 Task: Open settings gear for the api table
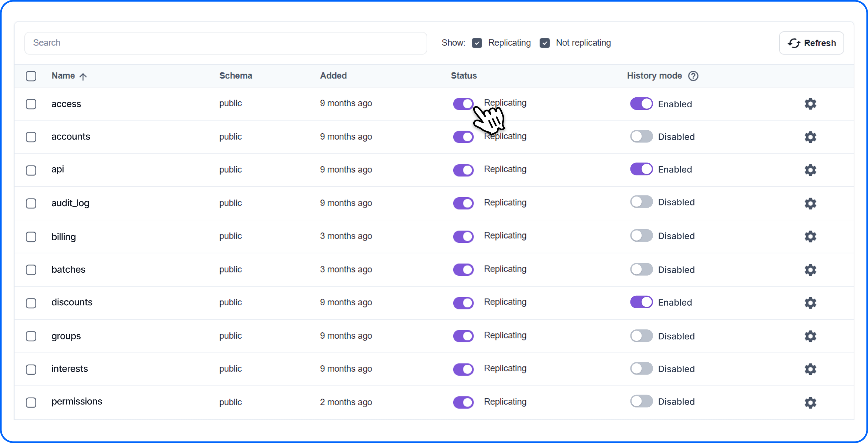pyautogui.click(x=810, y=170)
